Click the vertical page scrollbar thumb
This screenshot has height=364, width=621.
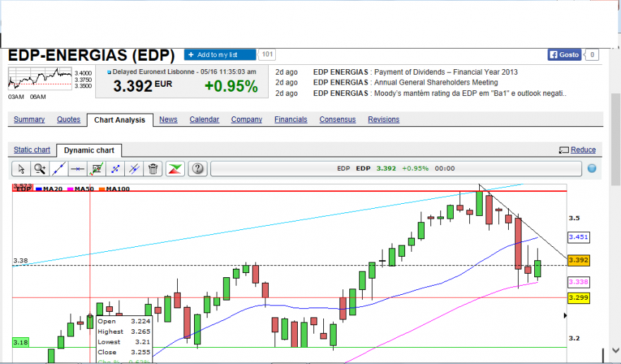pos(615,139)
